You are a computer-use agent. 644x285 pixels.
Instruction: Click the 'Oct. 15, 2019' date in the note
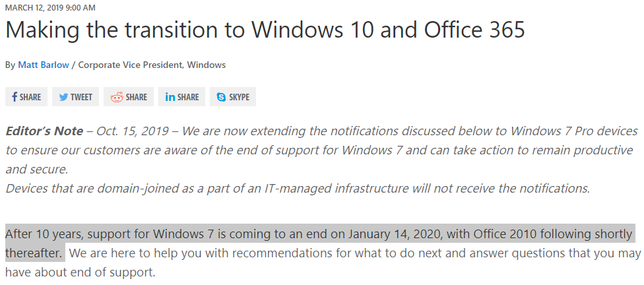133,131
